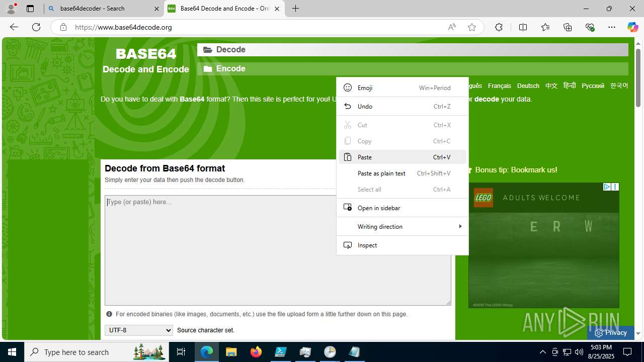Click the taskbar clock 5:03 PM
This screenshot has width=644, height=362.
click(x=602, y=352)
